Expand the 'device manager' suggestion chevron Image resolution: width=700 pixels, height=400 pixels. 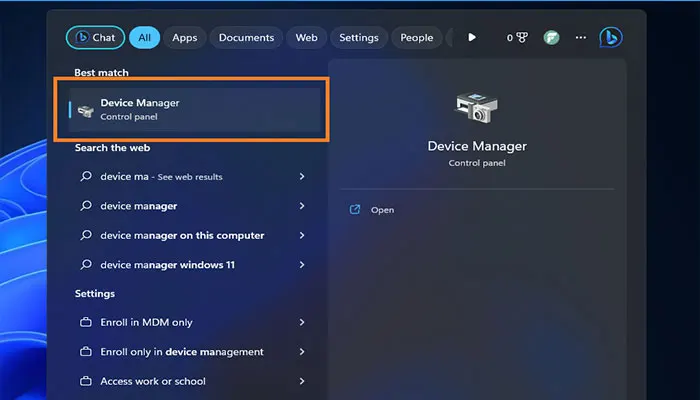(302, 206)
